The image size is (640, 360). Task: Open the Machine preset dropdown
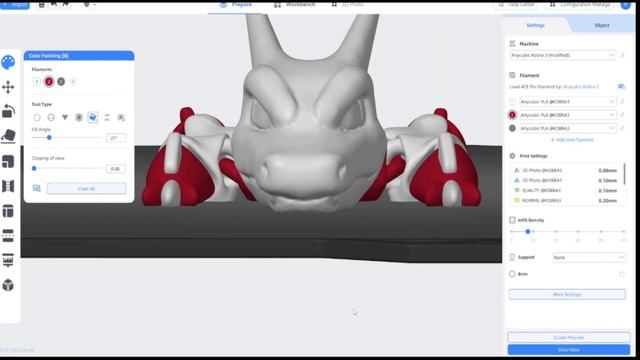click(x=563, y=55)
